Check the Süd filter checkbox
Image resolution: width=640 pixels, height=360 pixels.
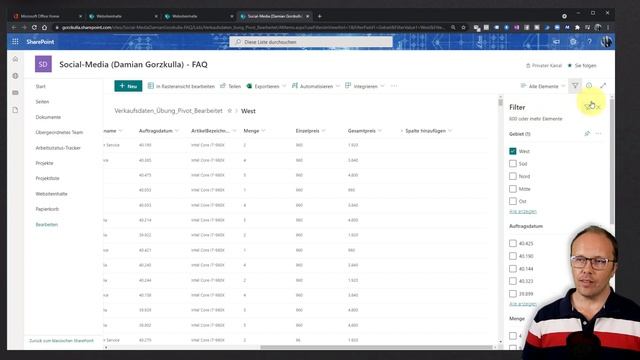pos(513,164)
